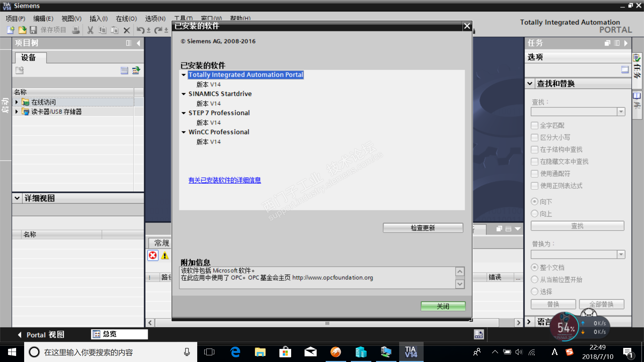The image size is (644, 362).
Task: Open the 项目(P) menu
Action: pyautogui.click(x=15, y=19)
